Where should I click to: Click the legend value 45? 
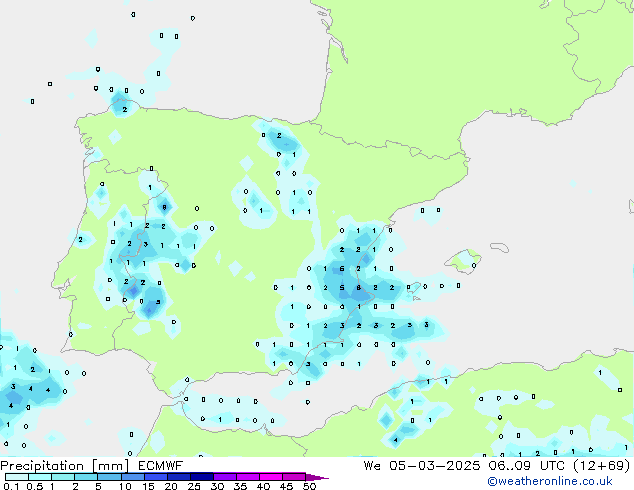pos(286,486)
